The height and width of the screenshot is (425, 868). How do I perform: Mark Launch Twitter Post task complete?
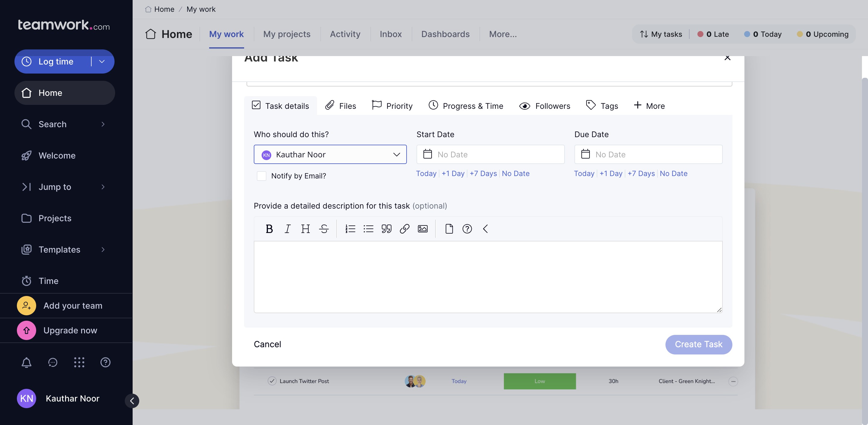(272, 381)
